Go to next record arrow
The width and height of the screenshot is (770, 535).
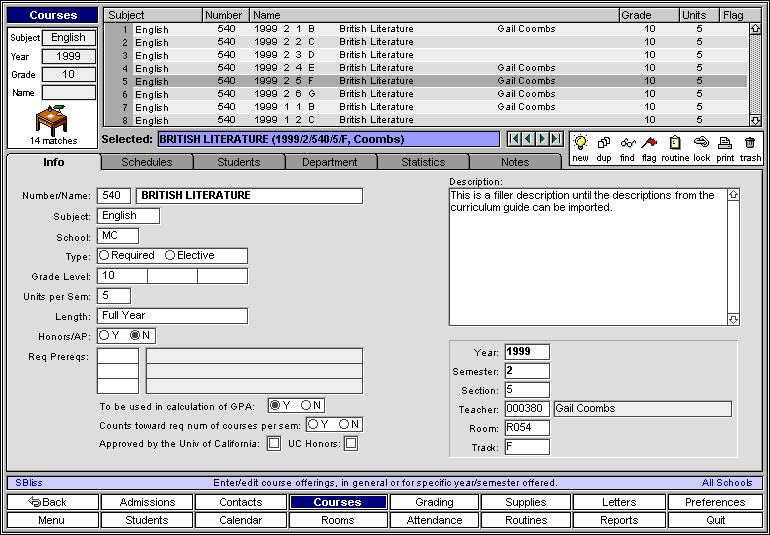[542, 139]
